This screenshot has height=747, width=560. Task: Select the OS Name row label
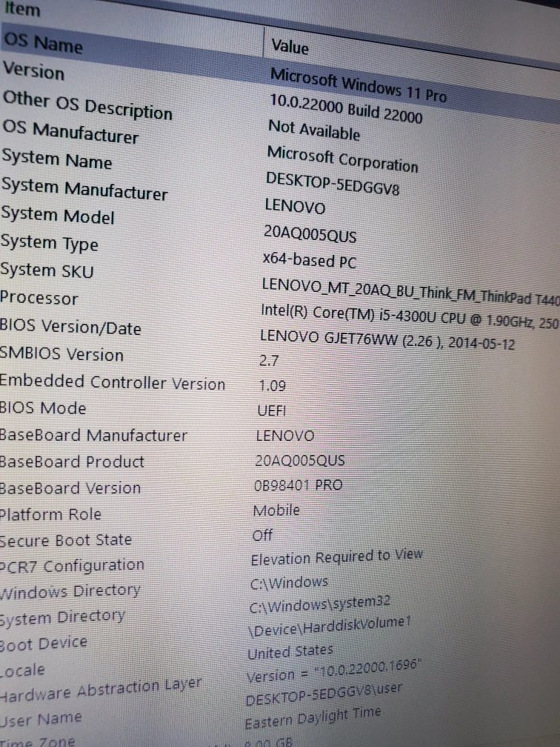(43, 43)
